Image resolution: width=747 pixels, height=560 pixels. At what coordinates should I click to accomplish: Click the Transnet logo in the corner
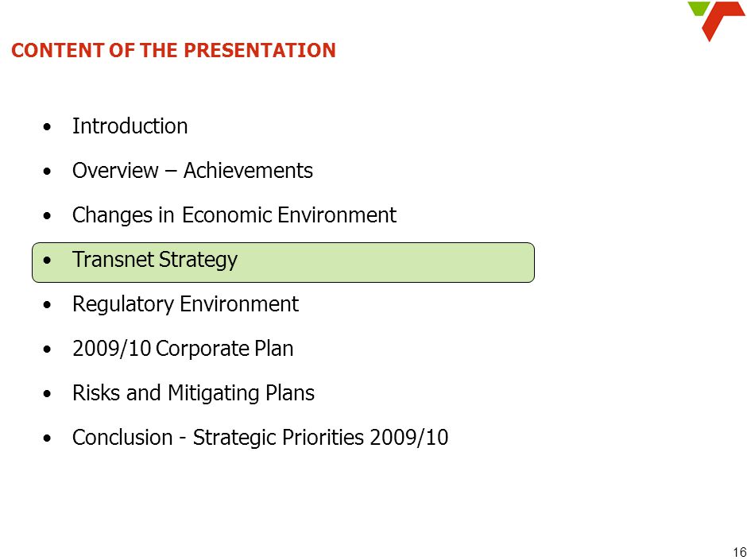pyautogui.click(x=716, y=21)
